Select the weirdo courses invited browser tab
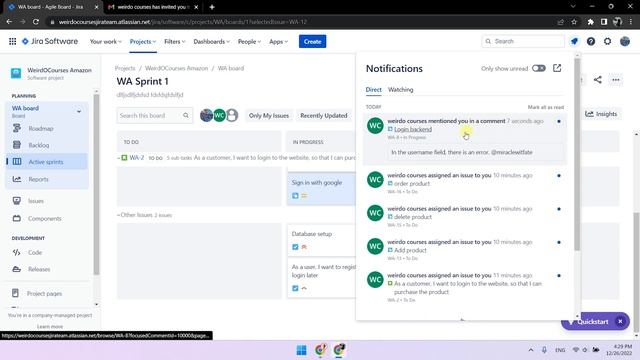 click(153, 7)
